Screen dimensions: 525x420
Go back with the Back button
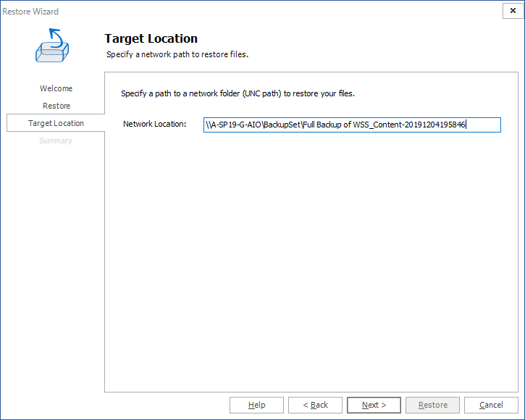click(315, 405)
